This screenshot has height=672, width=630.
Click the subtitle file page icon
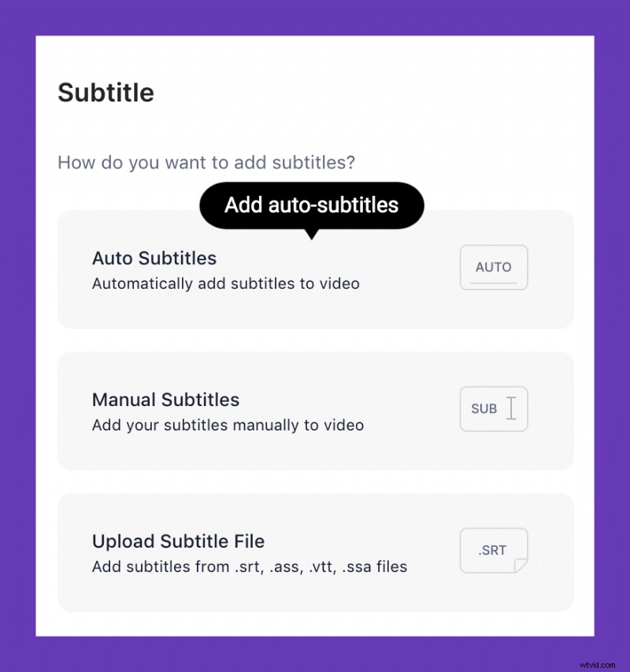(x=494, y=550)
